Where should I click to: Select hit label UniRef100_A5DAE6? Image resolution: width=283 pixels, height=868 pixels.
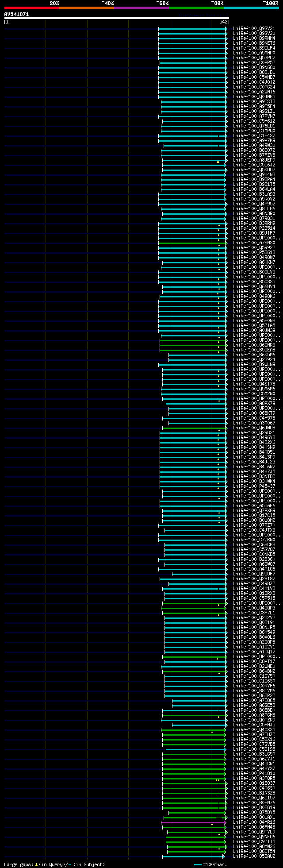point(254,505)
